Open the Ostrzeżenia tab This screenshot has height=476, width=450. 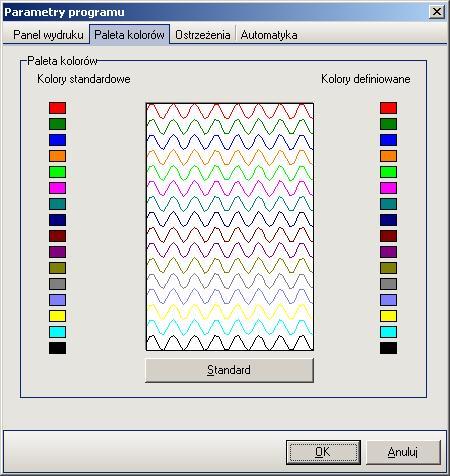[x=203, y=35]
